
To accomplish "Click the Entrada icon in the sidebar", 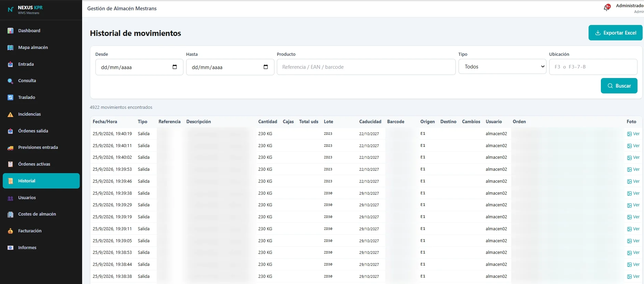I will click(x=11, y=64).
